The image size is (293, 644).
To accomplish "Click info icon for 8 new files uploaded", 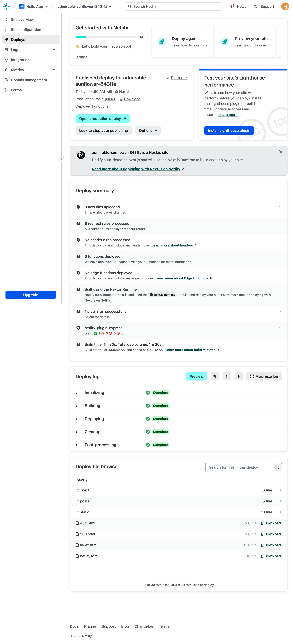I will pos(78,207).
